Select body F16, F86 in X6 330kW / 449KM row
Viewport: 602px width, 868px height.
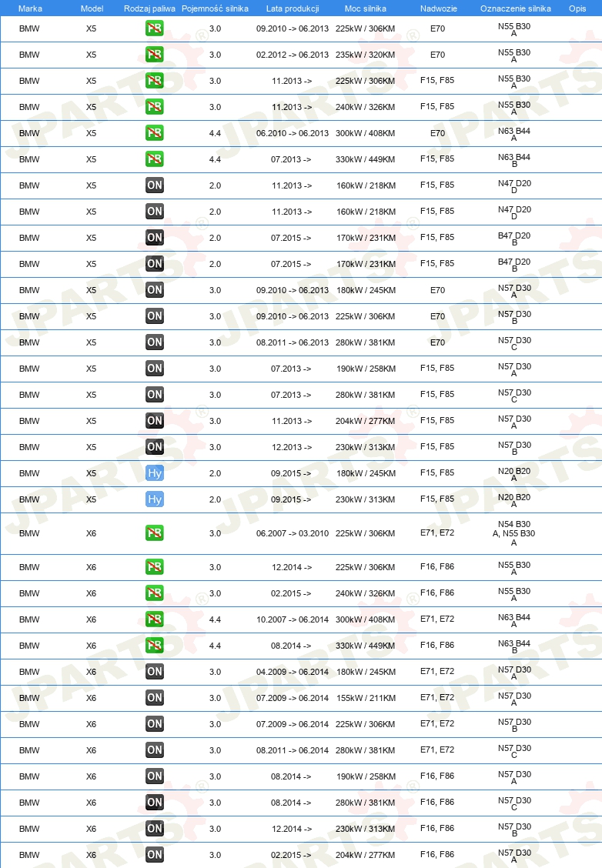[437, 645]
